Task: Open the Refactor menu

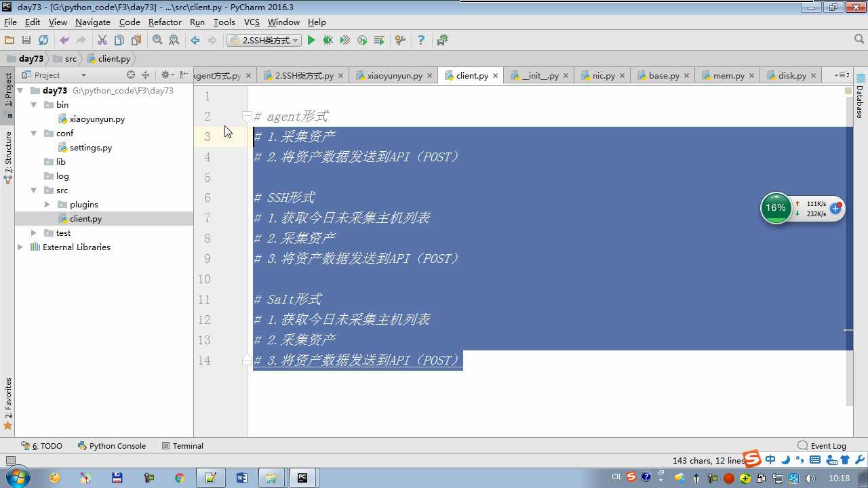Action: pyautogui.click(x=165, y=22)
